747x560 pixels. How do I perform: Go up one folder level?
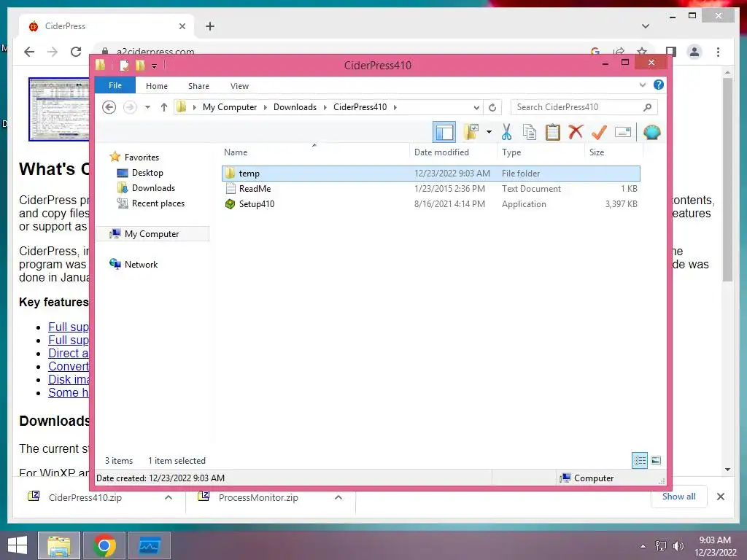pyautogui.click(x=164, y=107)
